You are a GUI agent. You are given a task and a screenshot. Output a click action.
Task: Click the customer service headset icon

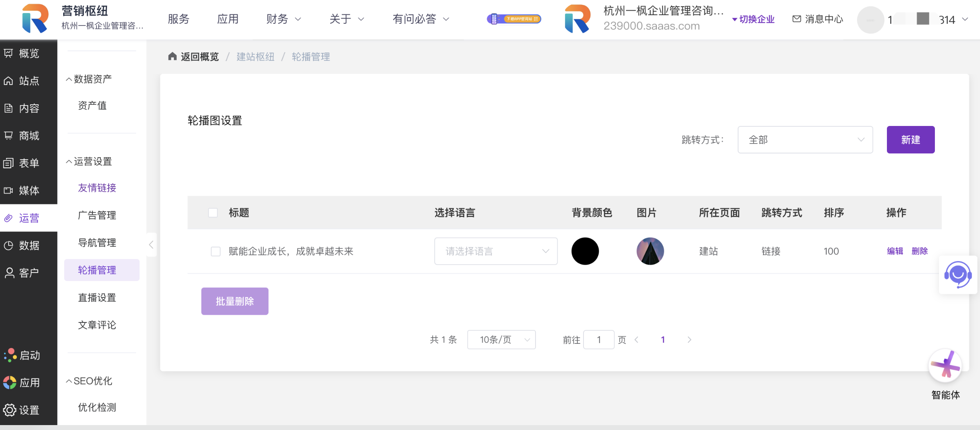958,274
